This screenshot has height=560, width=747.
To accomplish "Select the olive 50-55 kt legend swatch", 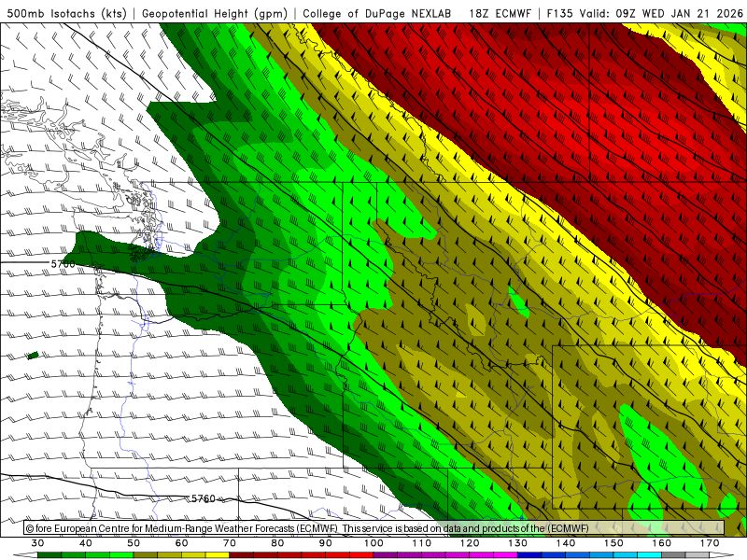I will click(146, 555).
